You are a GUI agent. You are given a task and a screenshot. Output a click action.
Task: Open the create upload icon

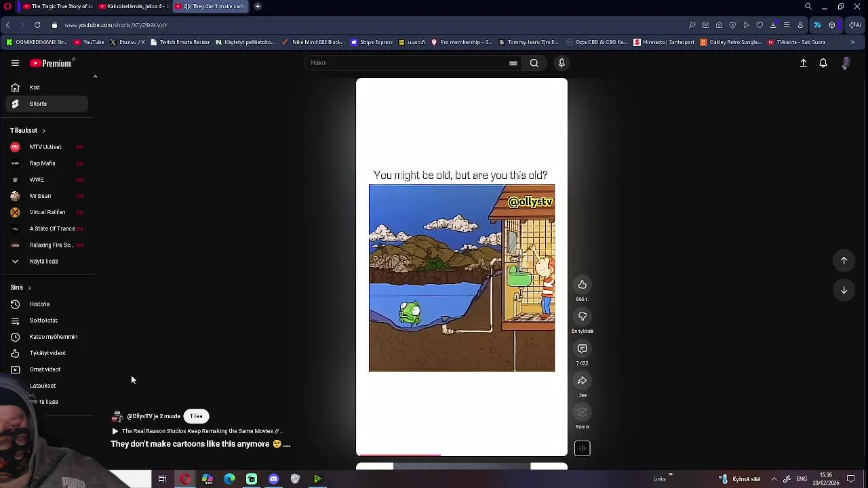(804, 63)
